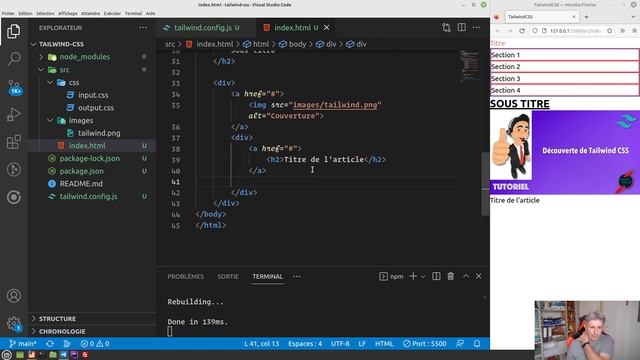640x360 pixels.
Task: Reload the page in Firefox
Action: 522,31
